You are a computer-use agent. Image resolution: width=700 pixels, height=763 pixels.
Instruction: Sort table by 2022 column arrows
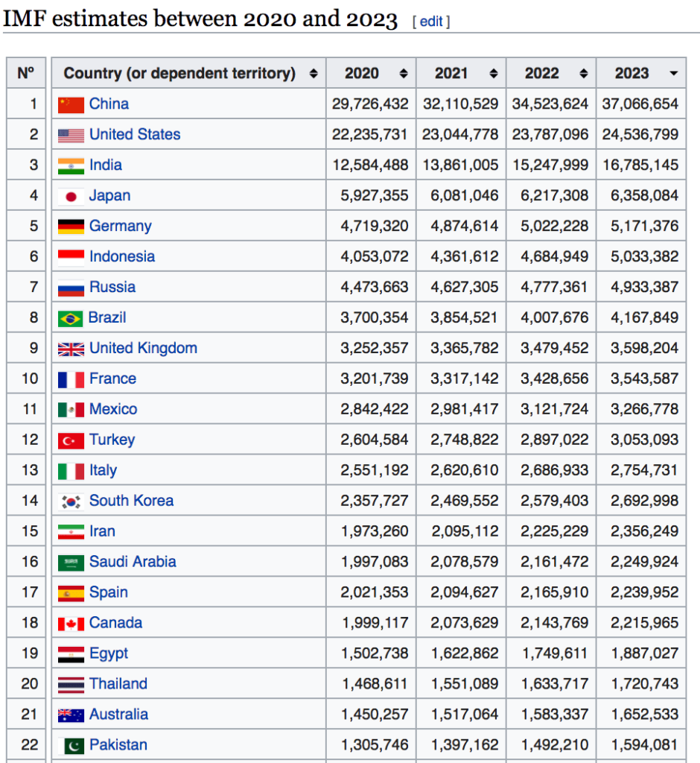click(583, 74)
